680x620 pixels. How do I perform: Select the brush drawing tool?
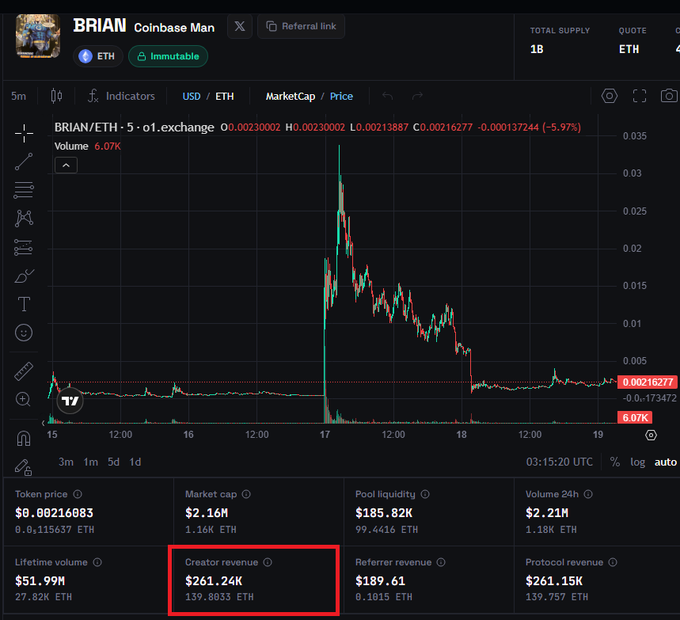[x=24, y=276]
